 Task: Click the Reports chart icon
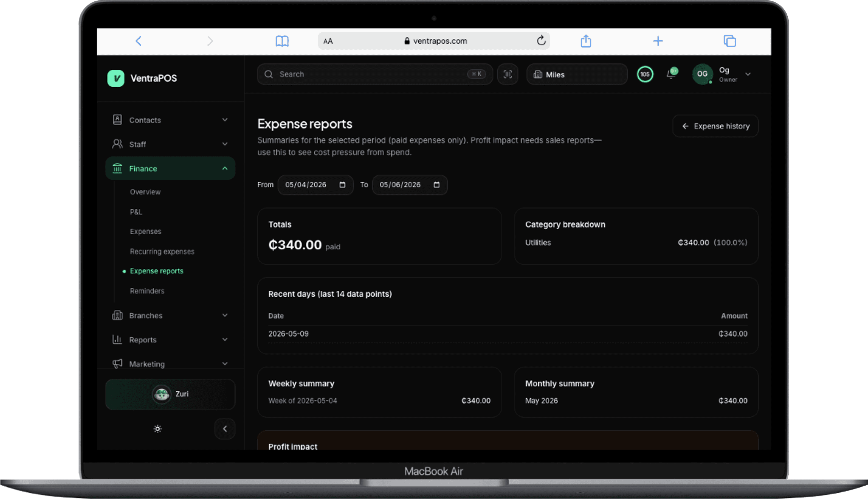(x=117, y=340)
